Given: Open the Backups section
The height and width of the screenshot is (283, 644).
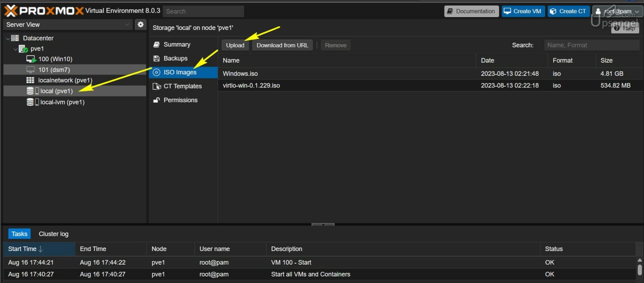Looking at the screenshot, I should tap(175, 58).
